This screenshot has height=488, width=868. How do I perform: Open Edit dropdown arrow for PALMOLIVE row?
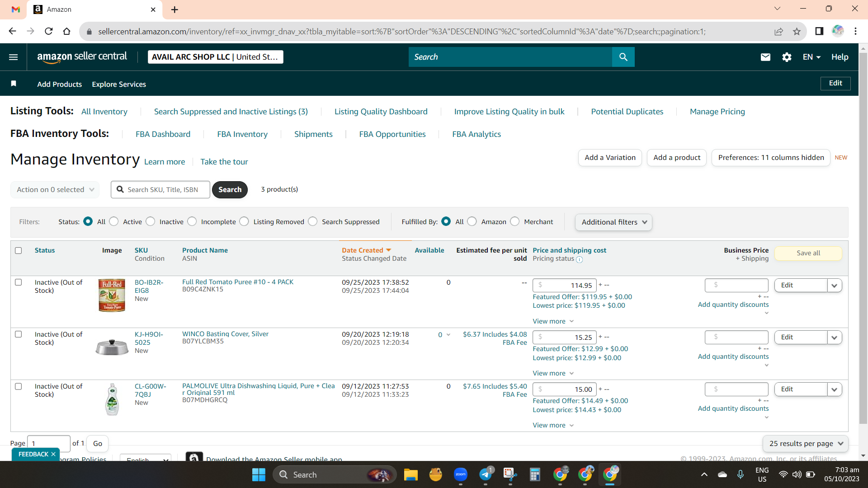[835, 389]
